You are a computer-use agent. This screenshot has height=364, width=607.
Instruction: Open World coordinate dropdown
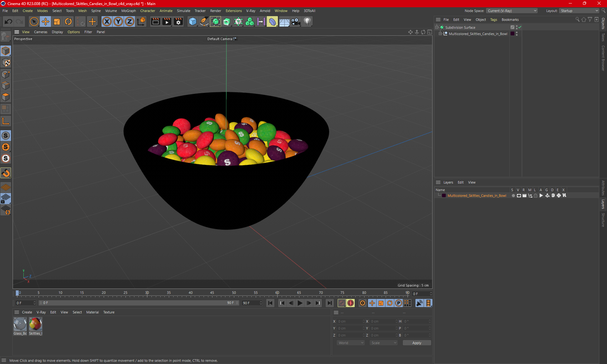tap(350, 343)
